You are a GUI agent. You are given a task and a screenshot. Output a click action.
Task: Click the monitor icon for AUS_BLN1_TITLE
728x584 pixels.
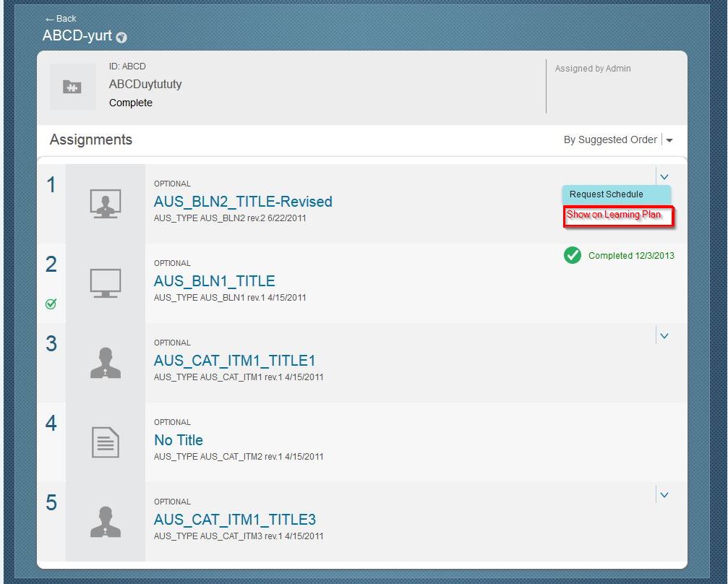coord(106,283)
